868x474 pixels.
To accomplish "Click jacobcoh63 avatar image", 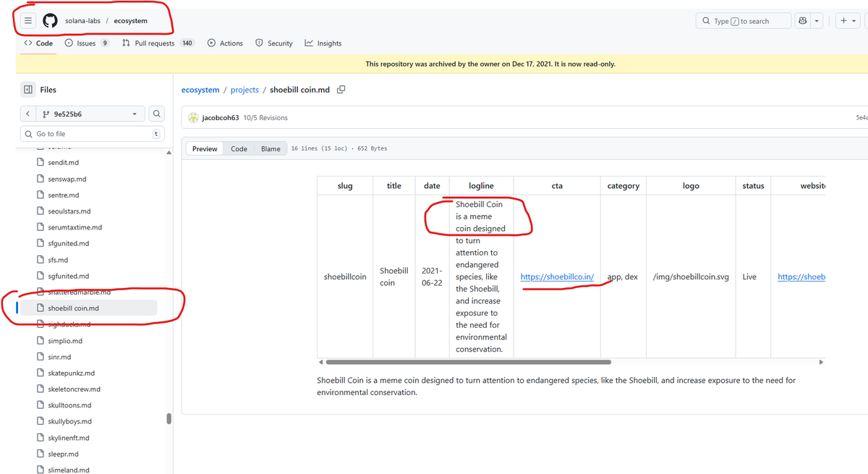I will (x=193, y=117).
